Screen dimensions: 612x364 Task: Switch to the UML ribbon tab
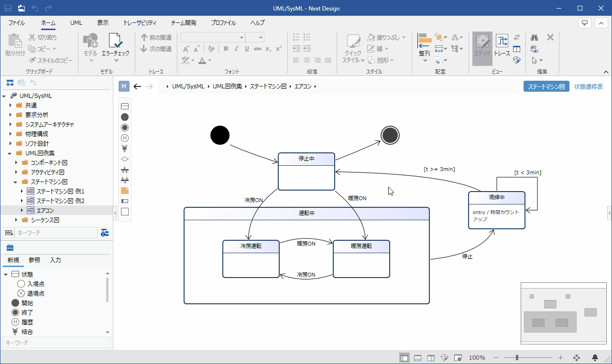coord(76,23)
